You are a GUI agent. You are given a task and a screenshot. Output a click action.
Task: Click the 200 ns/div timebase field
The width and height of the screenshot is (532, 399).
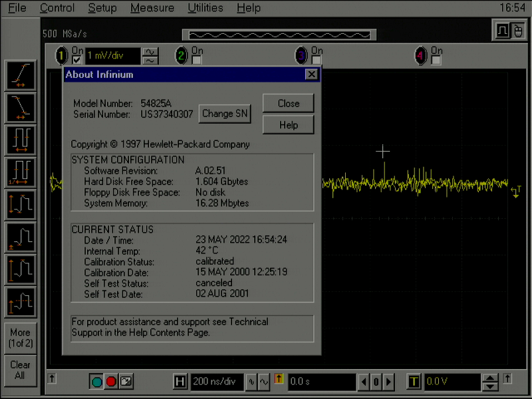pyautogui.click(x=216, y=382)
